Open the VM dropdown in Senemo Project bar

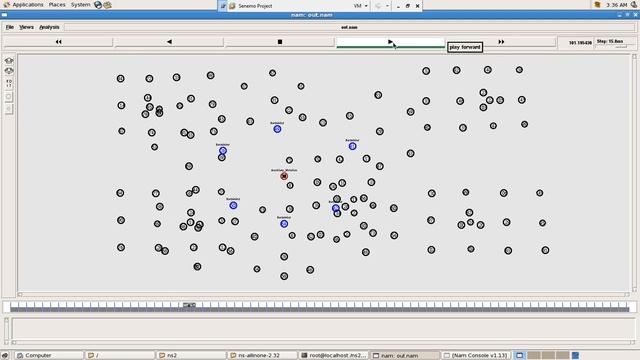[x=360, y=6]
